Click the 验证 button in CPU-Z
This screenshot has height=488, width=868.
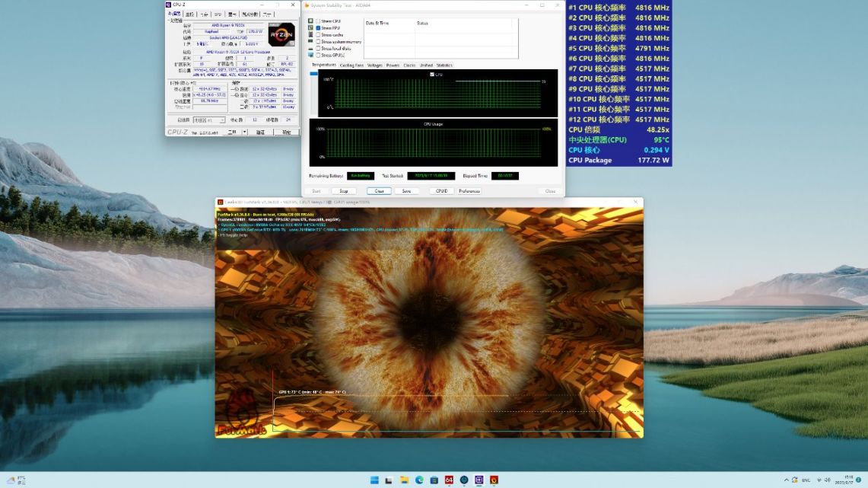coord(260,132)
